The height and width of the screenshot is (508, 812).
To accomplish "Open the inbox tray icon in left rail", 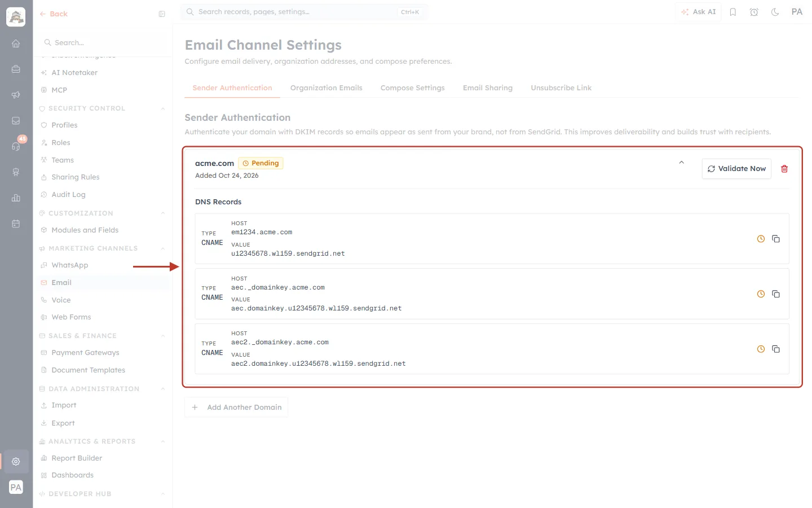I will coord(16,121).
